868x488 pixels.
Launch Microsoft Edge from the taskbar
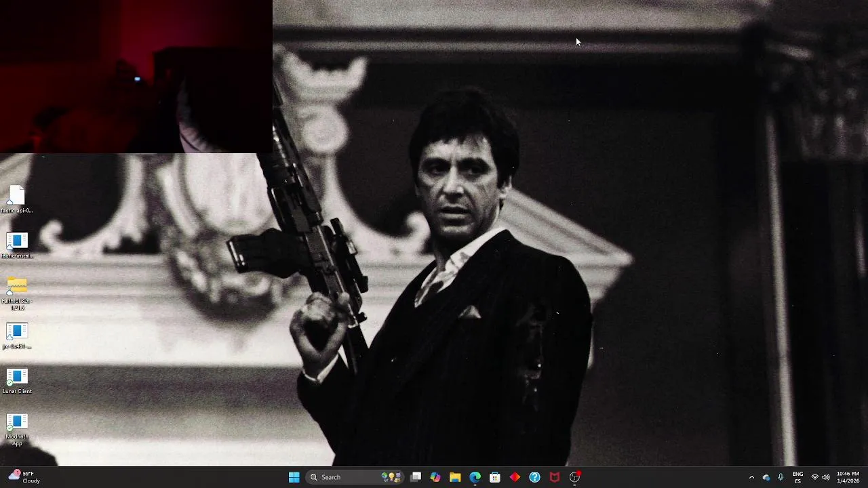coord(475,477)
